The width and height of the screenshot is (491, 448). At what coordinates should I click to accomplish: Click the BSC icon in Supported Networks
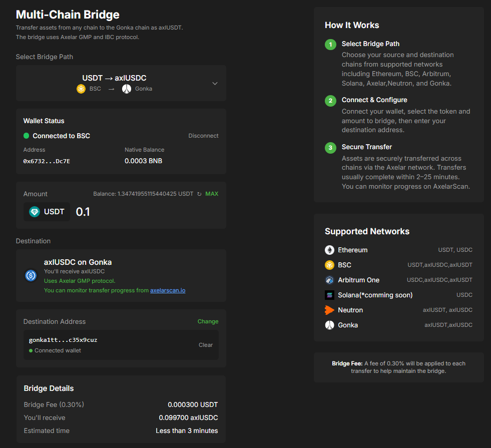pyautogui.click(x=329, y=265)
